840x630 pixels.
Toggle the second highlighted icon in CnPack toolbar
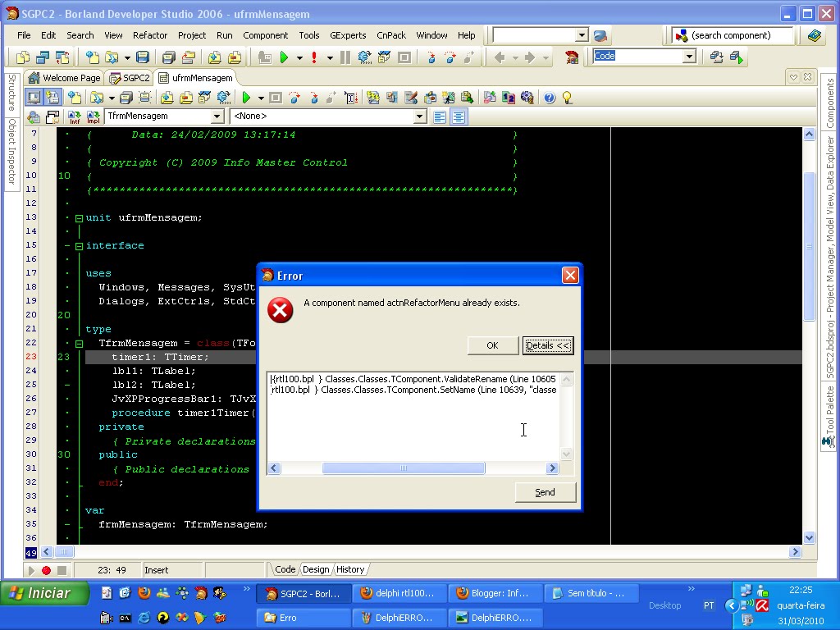tap(52, 98)
